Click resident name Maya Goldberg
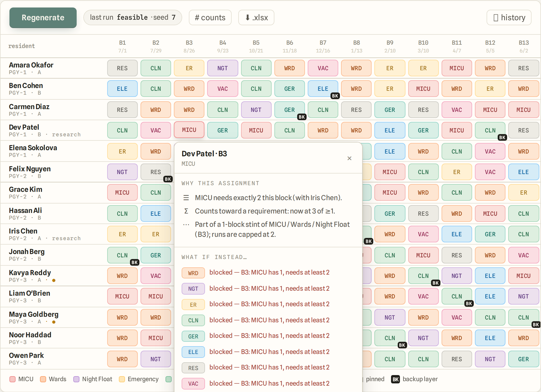 (x=34, y=314)
